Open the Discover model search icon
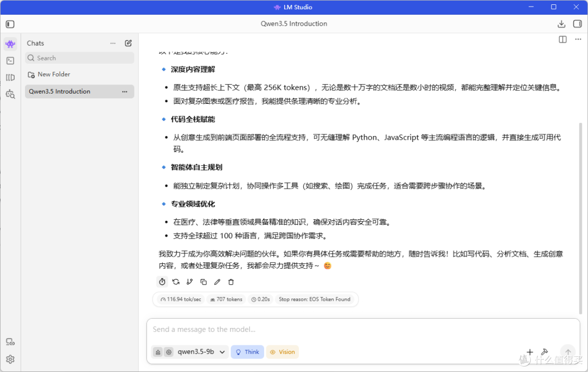 tap(10, 94)
